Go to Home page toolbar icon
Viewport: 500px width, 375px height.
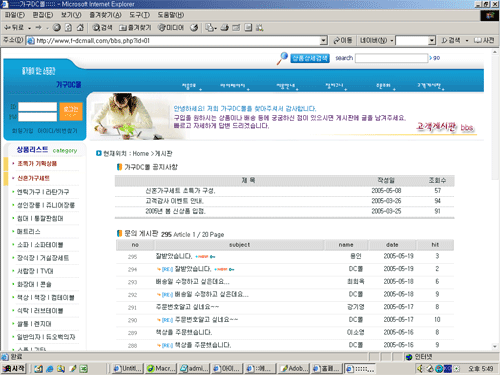coord(80,28)
